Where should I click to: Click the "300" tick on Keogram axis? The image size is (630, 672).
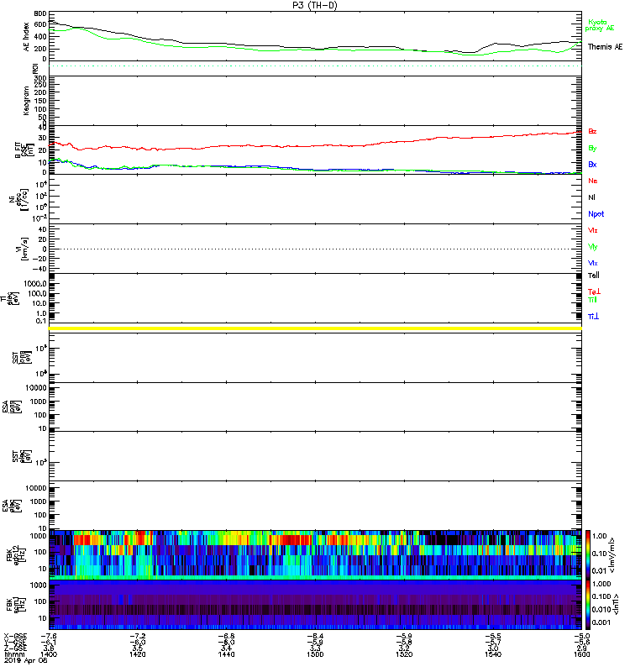coord(40,78)
